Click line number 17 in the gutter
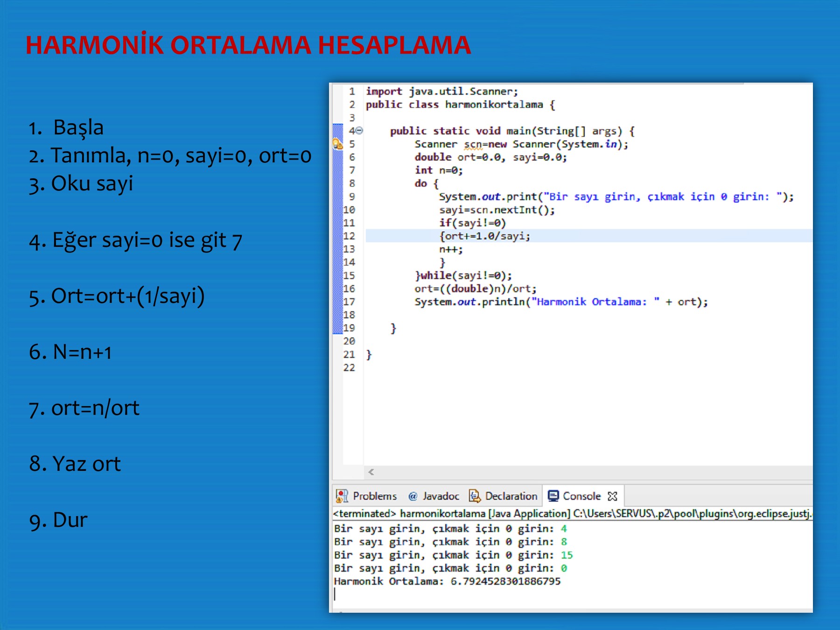The width and height of the screenshot is (840, 630). (349, 302)
